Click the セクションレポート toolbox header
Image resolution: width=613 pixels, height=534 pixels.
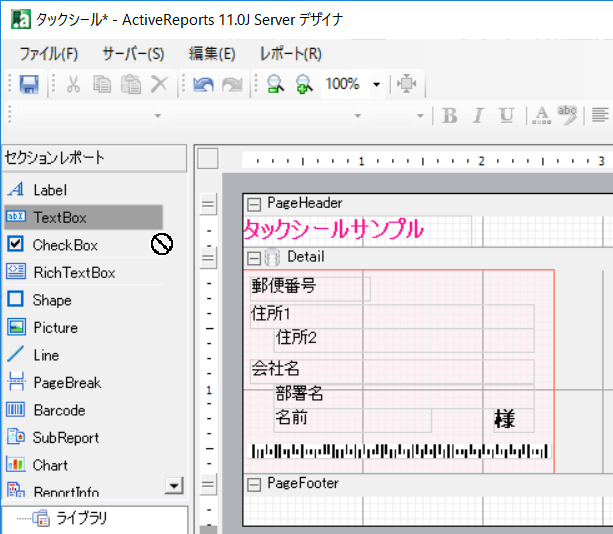coord(94,157)
